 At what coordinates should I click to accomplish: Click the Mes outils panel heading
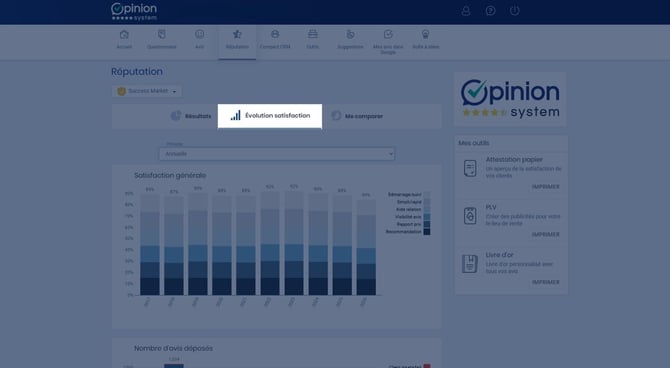click(474, 143)
